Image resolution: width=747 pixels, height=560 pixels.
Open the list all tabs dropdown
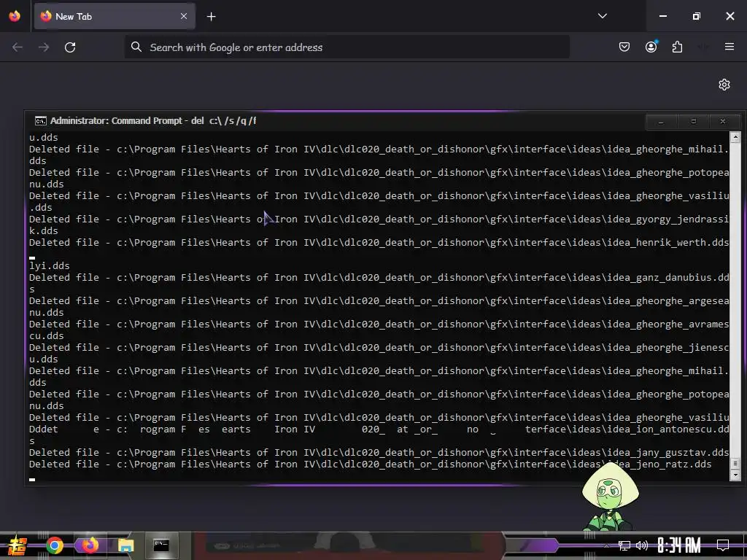pyautogui.click(x=602, y=16)
